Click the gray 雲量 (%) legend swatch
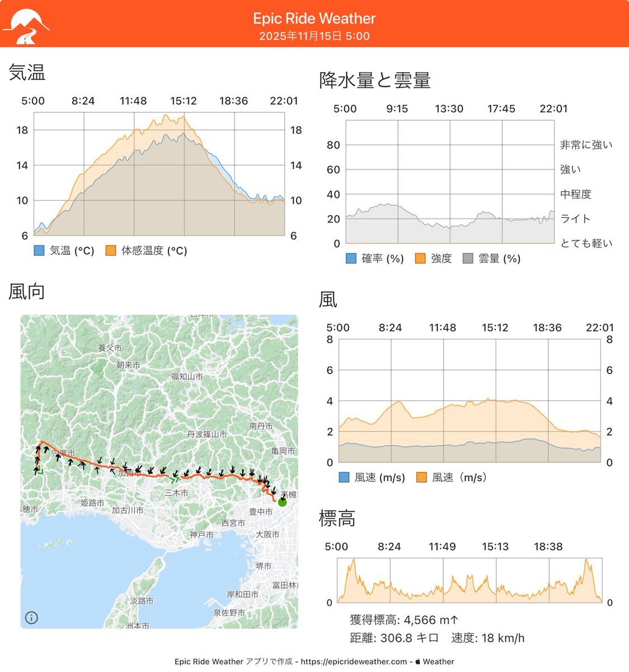The width and height of the screenshot is (629, 672). (468, 258)
